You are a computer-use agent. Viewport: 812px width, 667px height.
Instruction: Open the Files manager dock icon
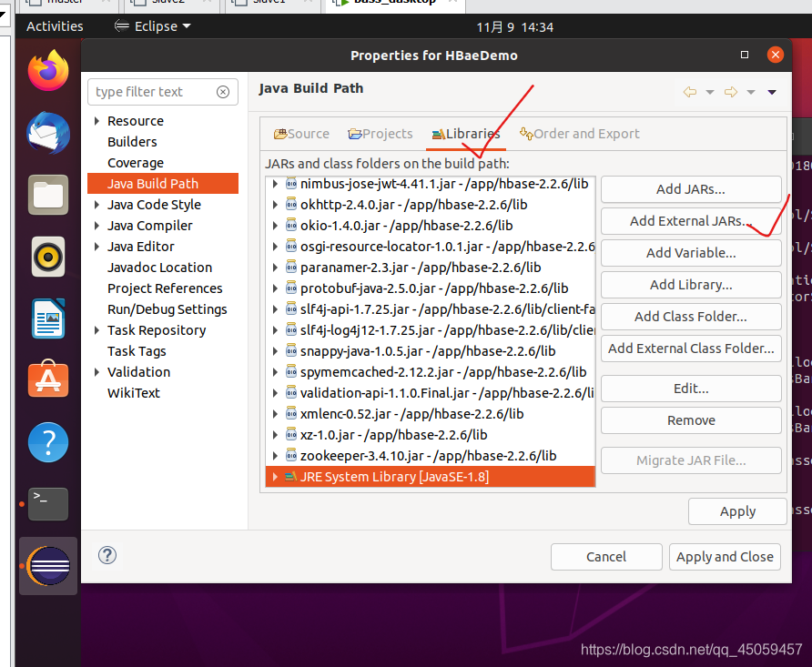(48, 195)
